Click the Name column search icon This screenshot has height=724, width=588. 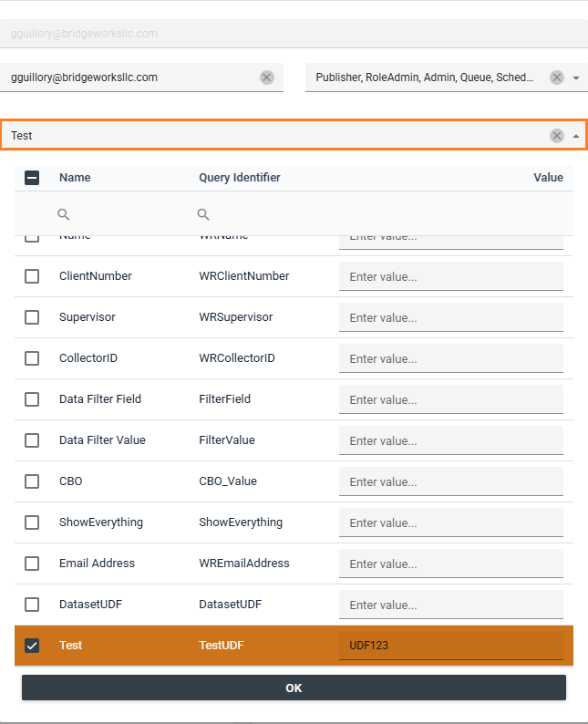(63, 214)
